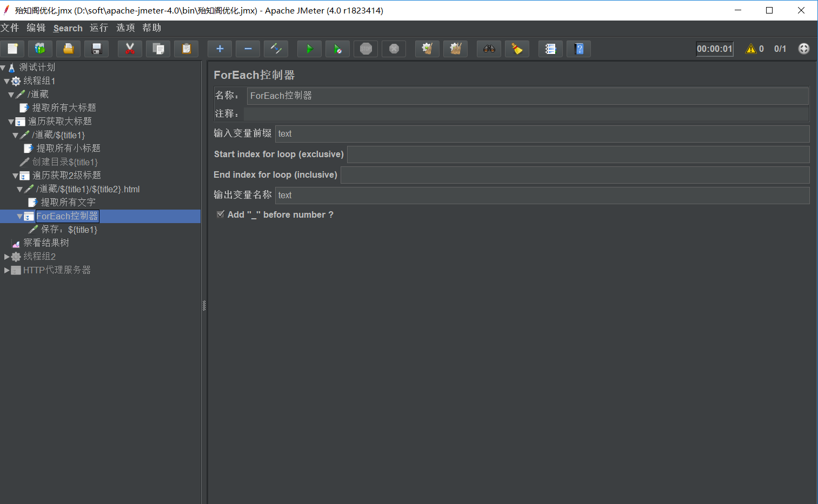This screenshot has width=818, height=504.
Task: Select the 创建目录${title1} tree item
Action: coord(65,162)
